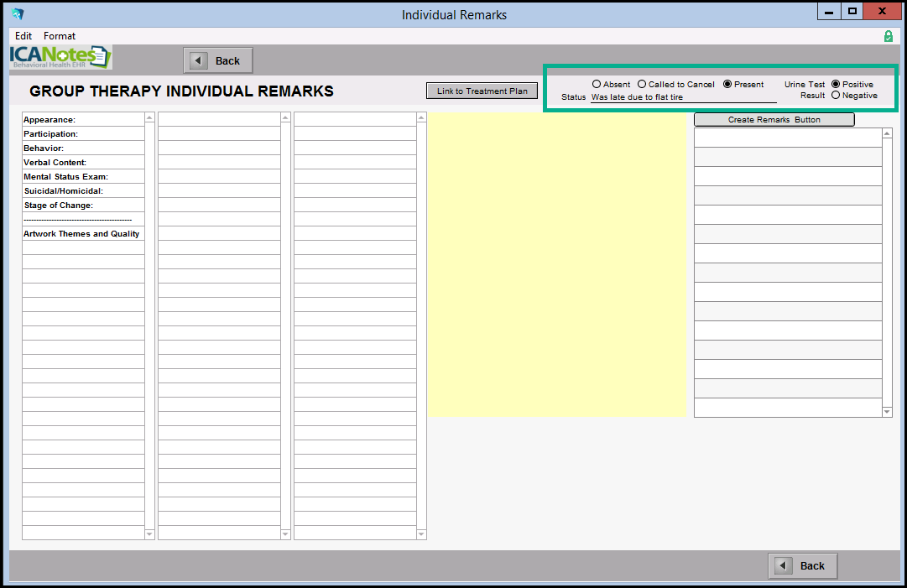Open the Format menu

pyautogui.click(x=60, y=36)
